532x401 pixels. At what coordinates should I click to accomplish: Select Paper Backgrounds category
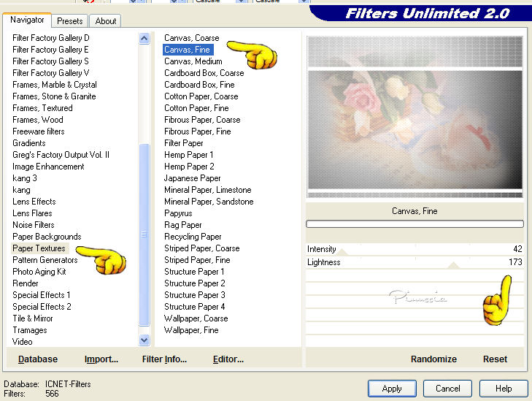tap(47, 237)
